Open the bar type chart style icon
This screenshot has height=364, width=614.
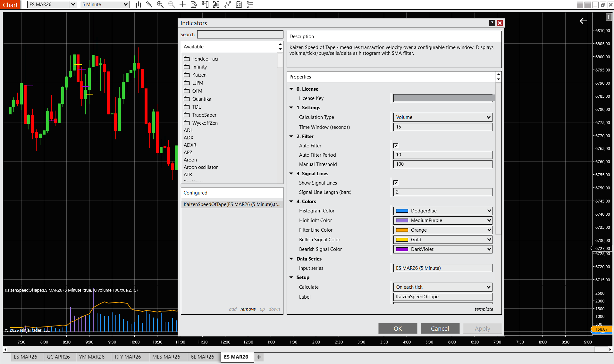(x=138, y=4)
